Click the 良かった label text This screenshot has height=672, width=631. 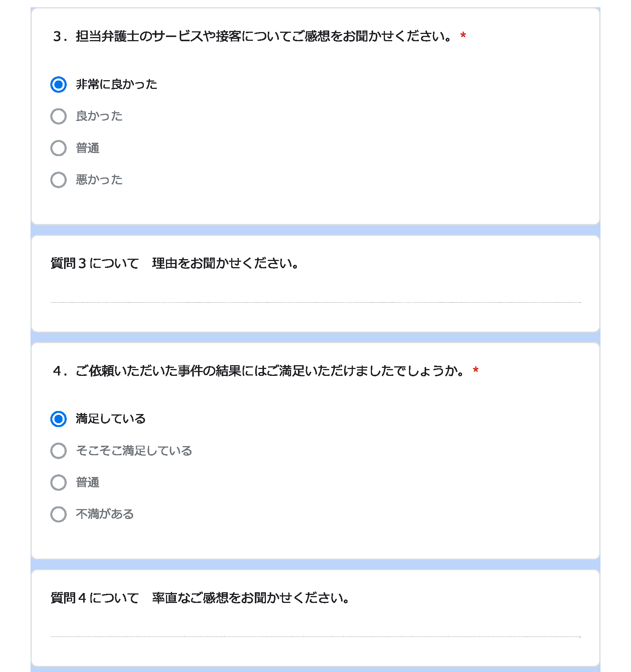pos(99,116)
